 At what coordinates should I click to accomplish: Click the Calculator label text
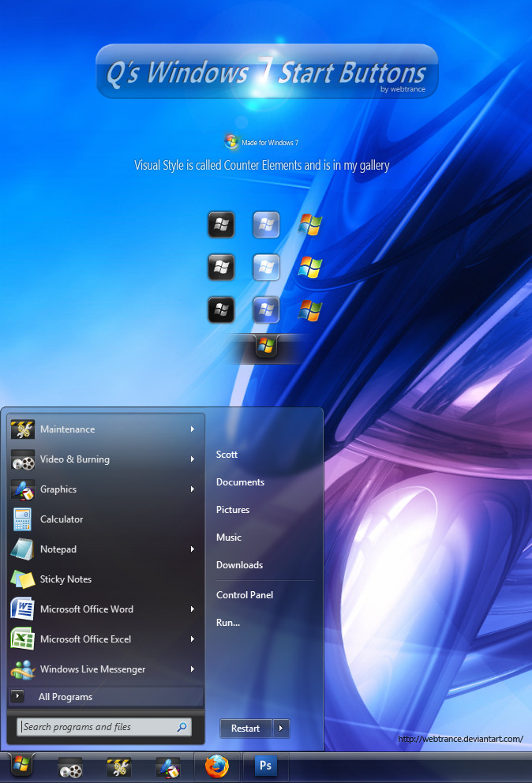tap(62, 519)
